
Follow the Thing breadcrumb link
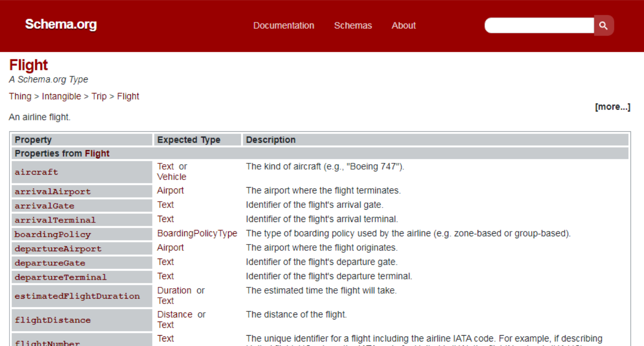(20, 96)
